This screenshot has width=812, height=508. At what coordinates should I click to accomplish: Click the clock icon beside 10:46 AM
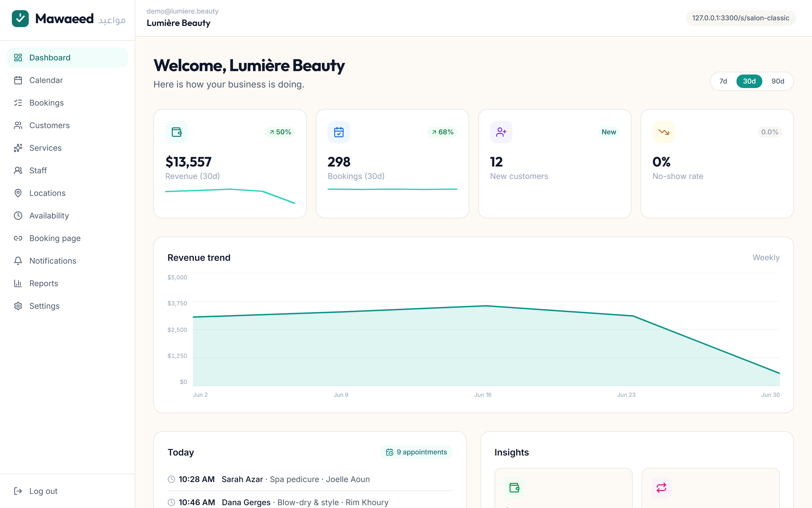[171, 502]
